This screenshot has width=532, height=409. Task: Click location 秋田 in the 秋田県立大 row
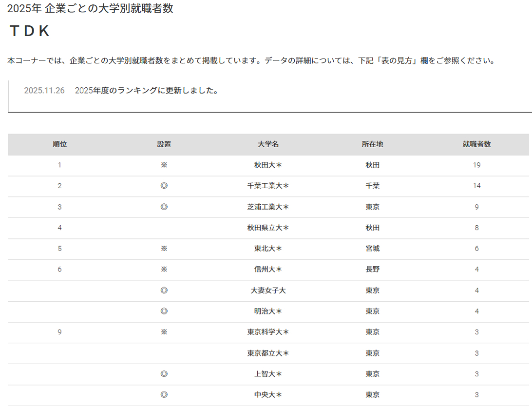coord(372,228)
